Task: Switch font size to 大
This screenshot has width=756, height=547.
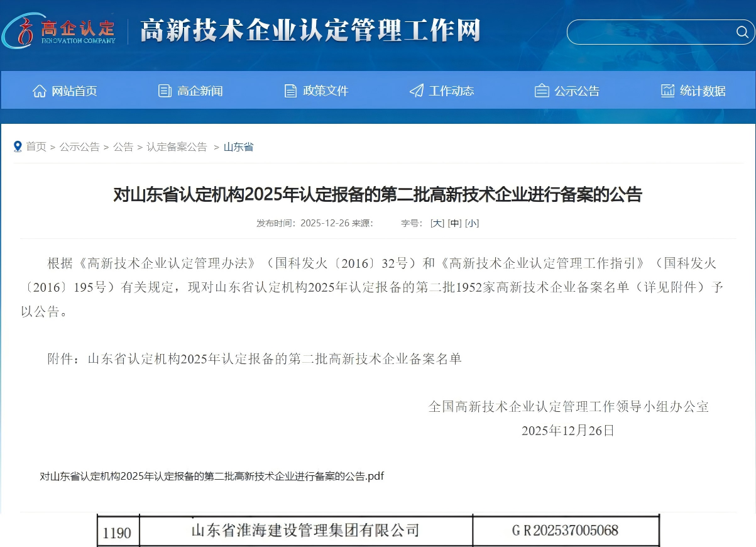Action: click(437, 223)
